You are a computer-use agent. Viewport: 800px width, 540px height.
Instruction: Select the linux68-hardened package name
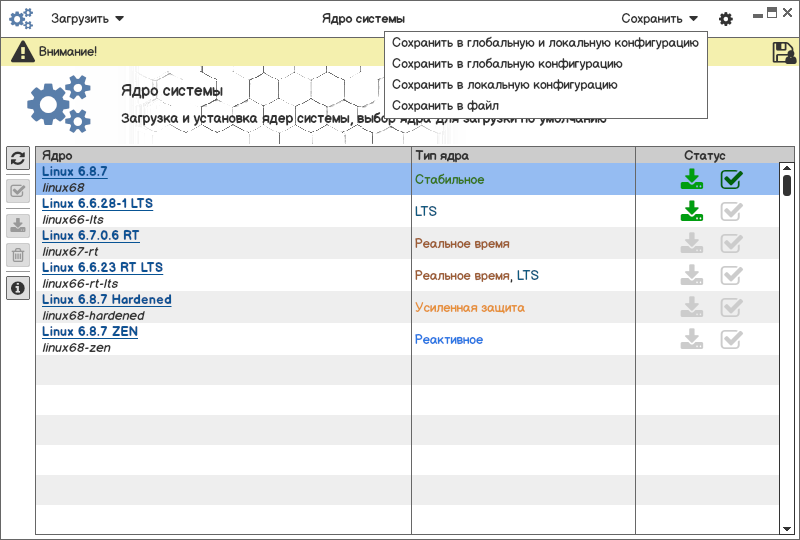(x=93, y=316)
